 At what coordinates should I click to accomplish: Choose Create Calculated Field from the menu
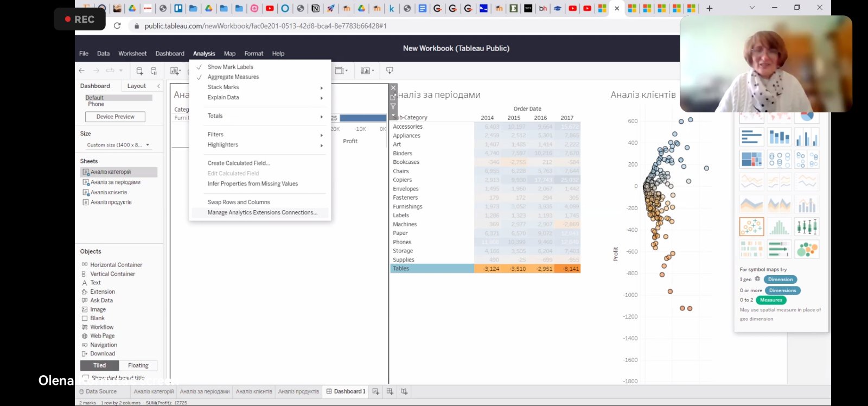(x=238, y=163)
